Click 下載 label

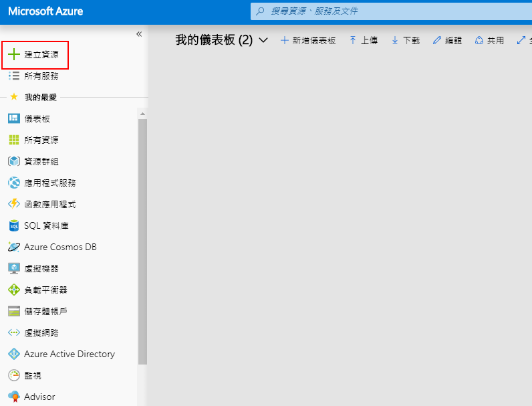pyautogui.click(x=411, y=40)
